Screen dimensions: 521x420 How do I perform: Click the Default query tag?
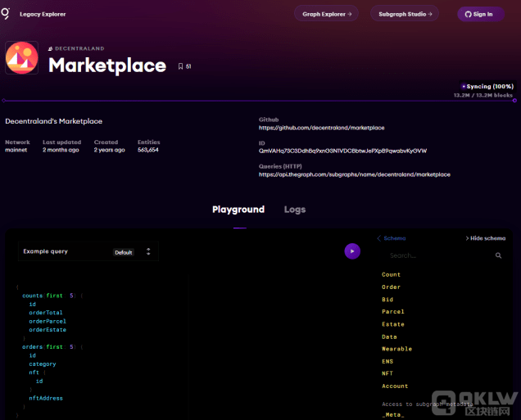tap(124, 252)
